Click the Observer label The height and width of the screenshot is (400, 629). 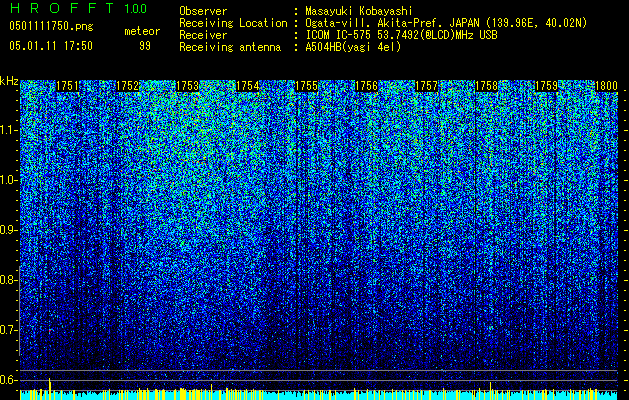203,11
